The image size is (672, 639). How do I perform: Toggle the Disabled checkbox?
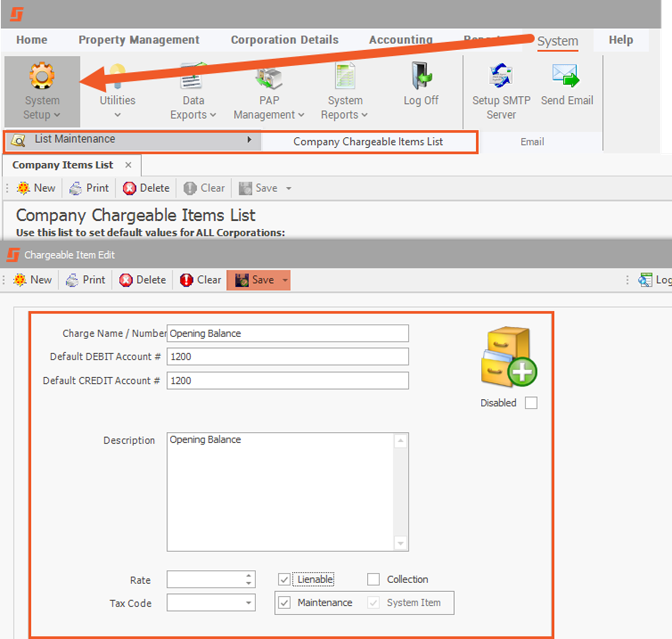531,403
